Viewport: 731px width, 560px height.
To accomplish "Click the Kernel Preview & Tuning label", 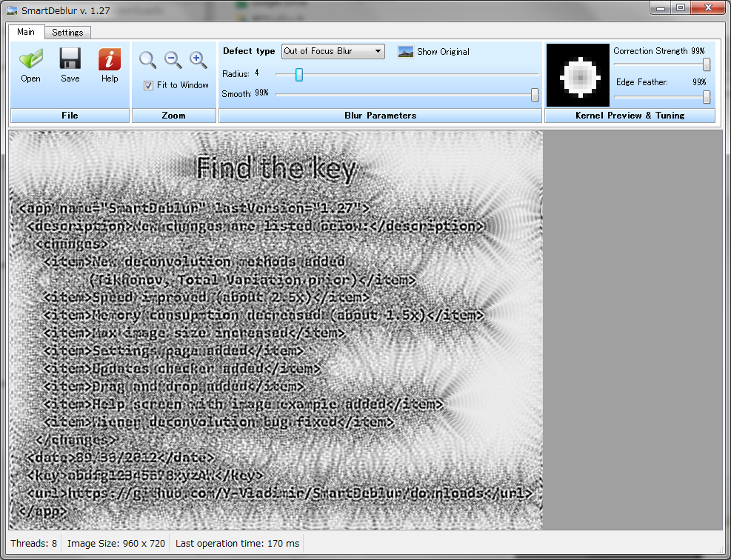I will (x=630, y=115).
